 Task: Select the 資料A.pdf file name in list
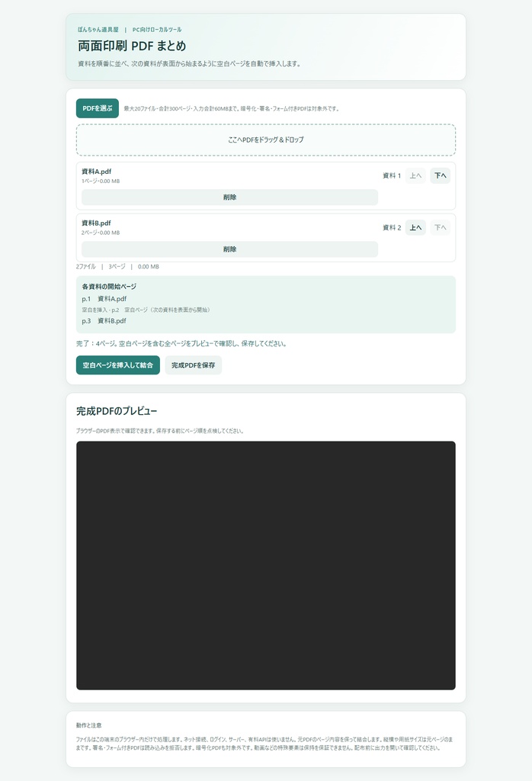tap(97, 172)
